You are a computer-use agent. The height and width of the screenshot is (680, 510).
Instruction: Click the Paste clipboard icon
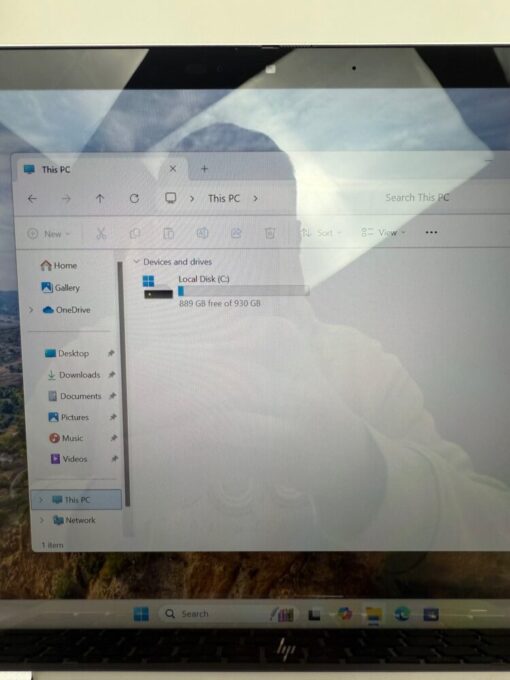tap(168, 233)
